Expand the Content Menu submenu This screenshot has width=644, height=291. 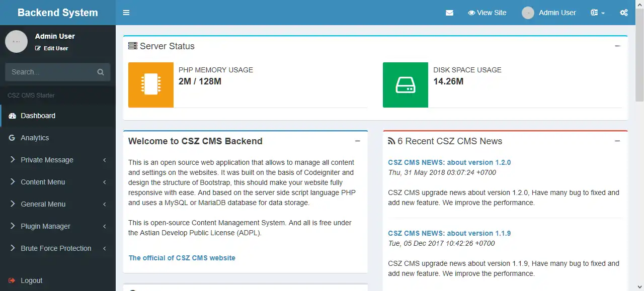pyautogui.click(x=43, y=182)
